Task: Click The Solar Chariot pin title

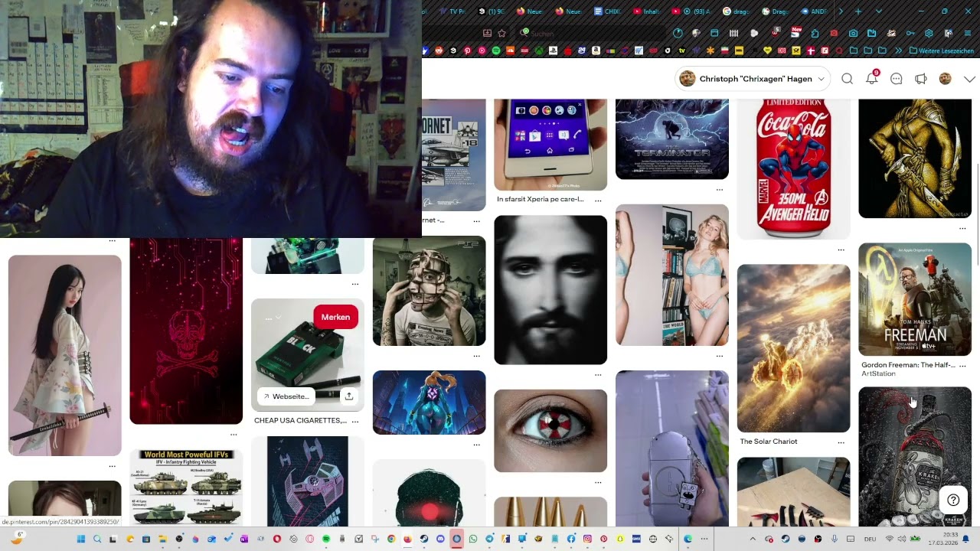Action: pyautogui.click(x=769, y=442)
